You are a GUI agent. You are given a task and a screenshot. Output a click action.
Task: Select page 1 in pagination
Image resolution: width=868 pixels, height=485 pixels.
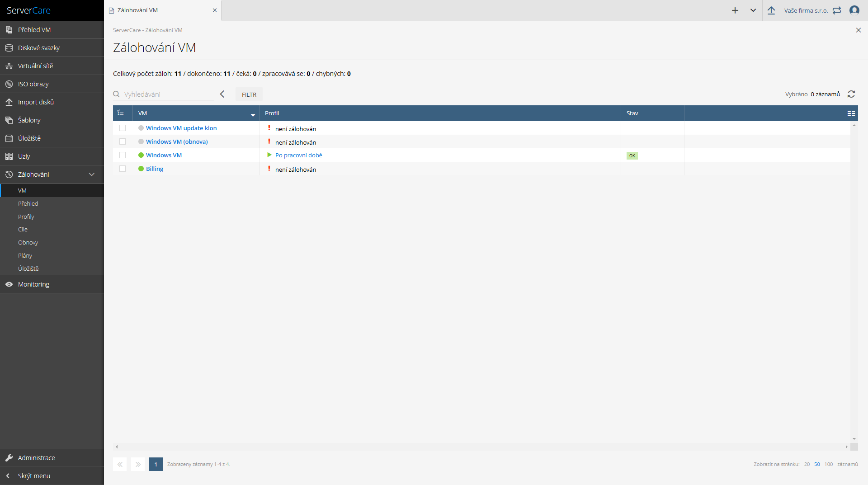(156, 464)
